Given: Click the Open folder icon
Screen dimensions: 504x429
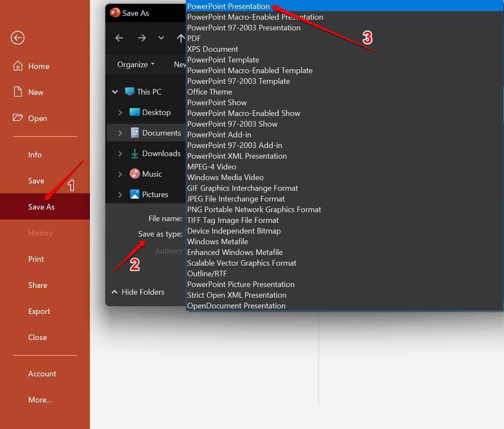Looking at the screenshot, I should (17, 118).
